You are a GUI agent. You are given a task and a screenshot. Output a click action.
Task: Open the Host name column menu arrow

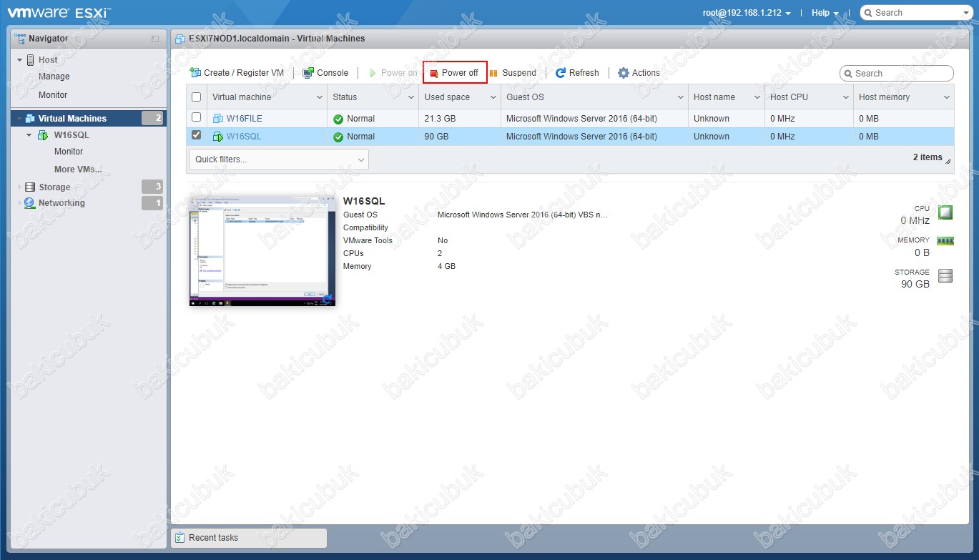[757, 97]
